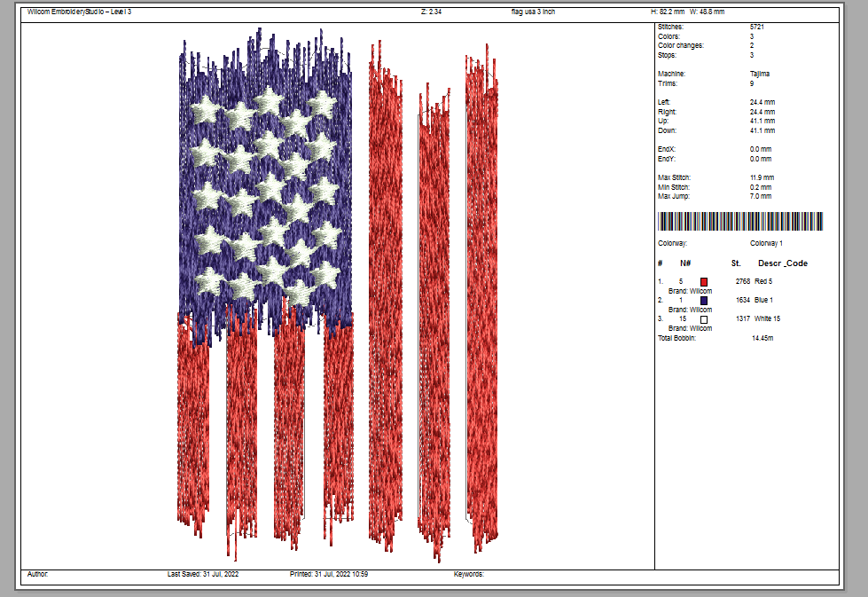Click the "Color changes:" label
The height and width of the screenshot is (597, 868).
click(681, 45)
